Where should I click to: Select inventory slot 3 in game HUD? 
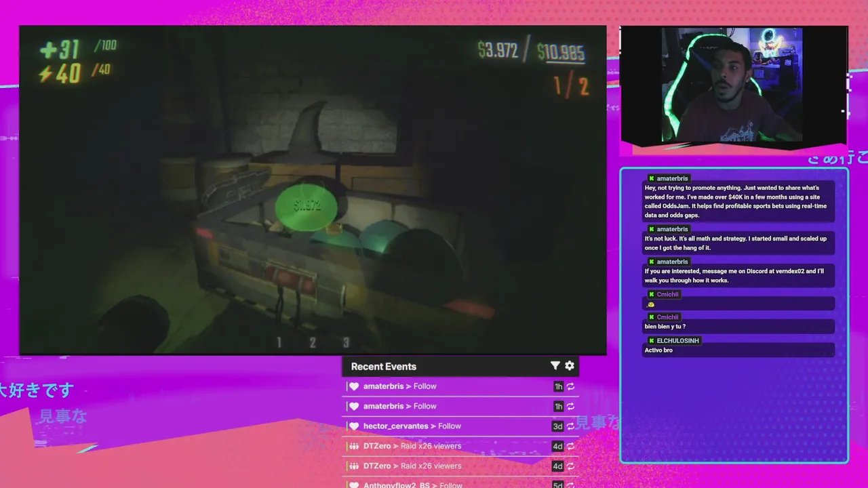click(346, 343)
